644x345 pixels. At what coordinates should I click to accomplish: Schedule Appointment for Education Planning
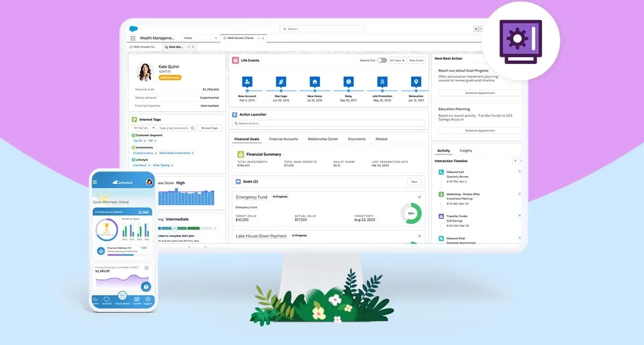(x=480, y=131)
